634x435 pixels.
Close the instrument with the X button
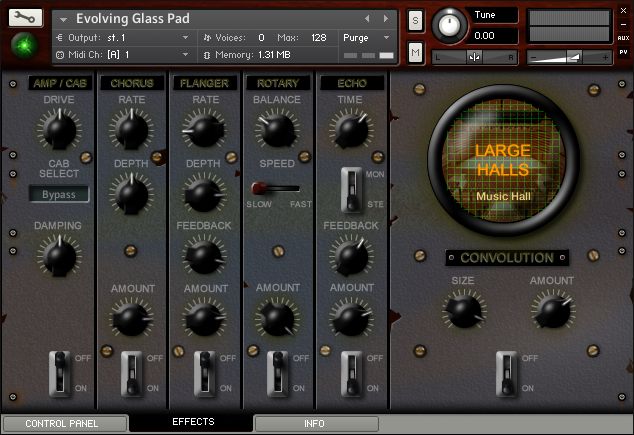(x=623, y=11)
